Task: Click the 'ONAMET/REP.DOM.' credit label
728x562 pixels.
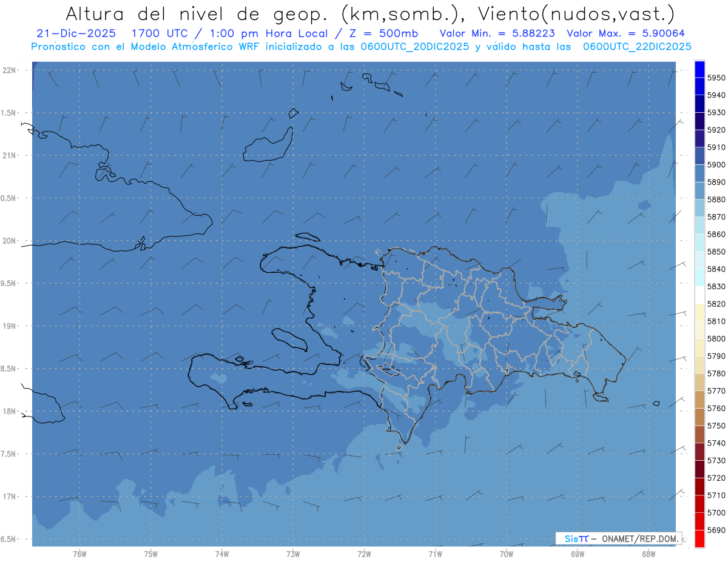Action: click(639, 538)
